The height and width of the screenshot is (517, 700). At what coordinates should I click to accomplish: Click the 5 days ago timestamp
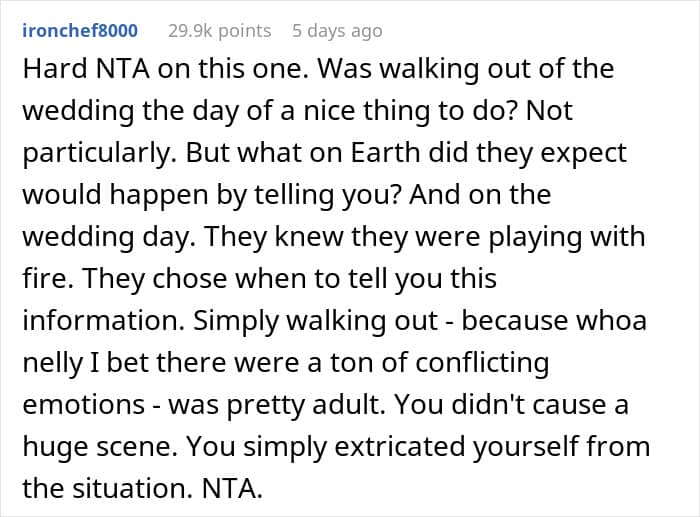point(337,31)
